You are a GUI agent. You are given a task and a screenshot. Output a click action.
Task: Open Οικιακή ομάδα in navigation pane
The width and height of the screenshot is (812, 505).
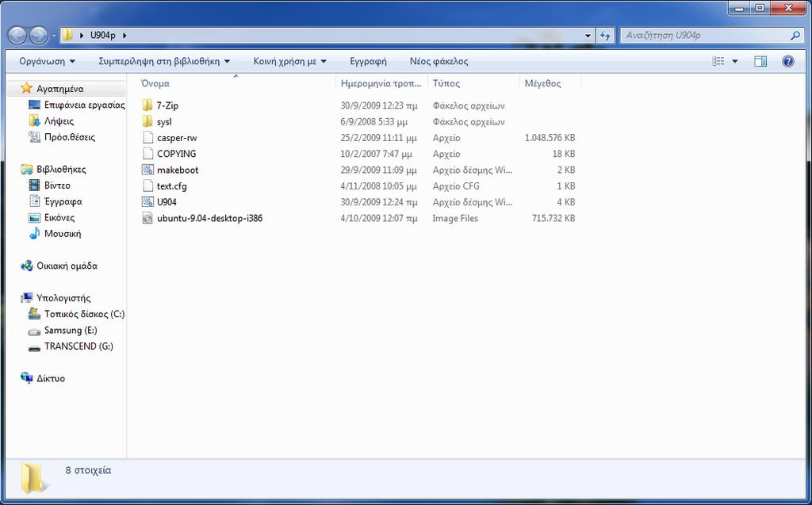click(67, 266)
